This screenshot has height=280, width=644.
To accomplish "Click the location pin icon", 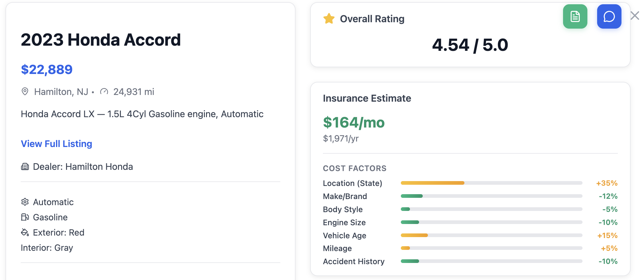I will 25,91.
